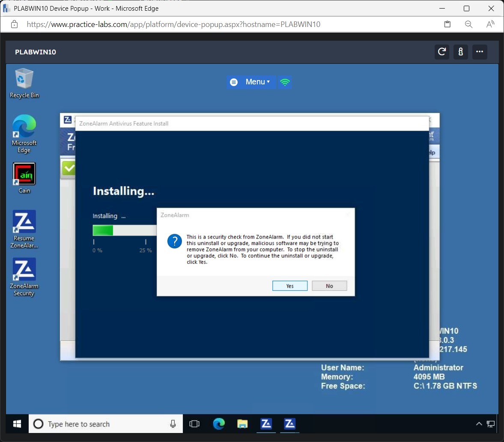Click No to stop the uninstall

tap(329, 286)
